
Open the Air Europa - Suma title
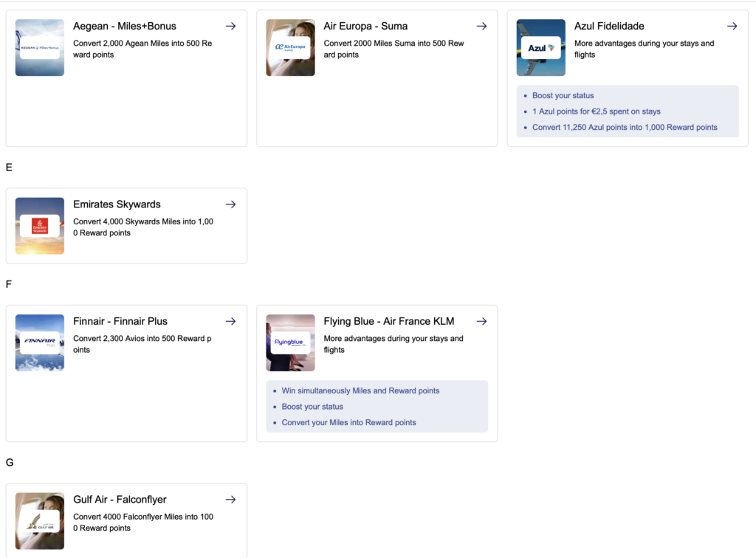(365, 26)
